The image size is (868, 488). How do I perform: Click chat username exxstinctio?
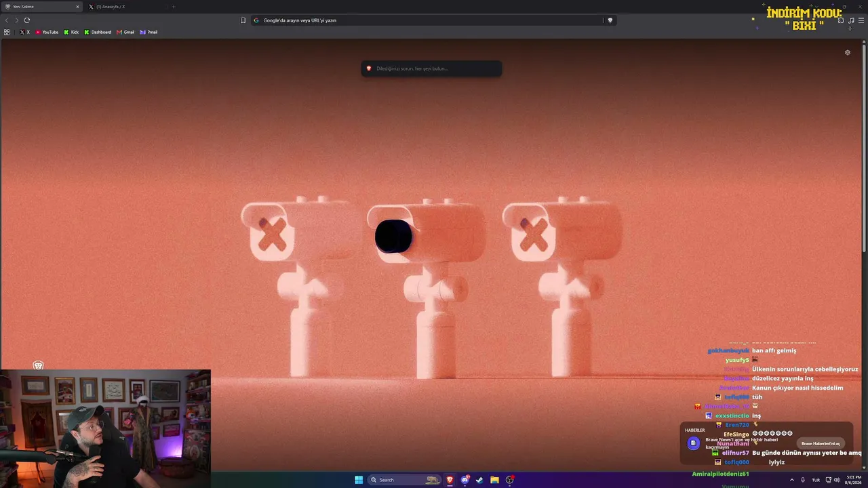732,415
